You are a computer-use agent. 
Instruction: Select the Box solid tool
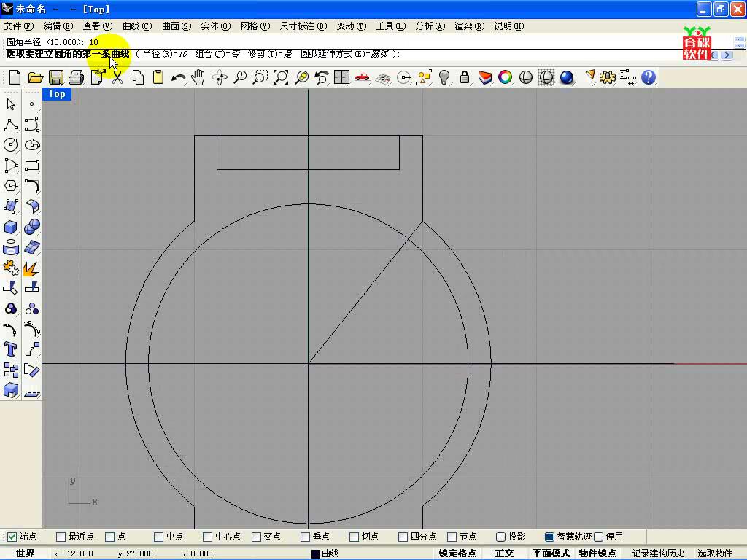[10, 227]
